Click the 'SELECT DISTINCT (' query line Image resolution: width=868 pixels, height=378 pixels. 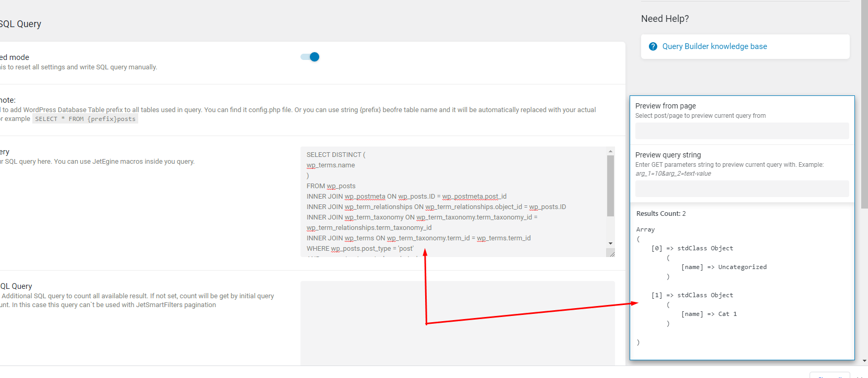pyautogui.click(x=336, y=155)
